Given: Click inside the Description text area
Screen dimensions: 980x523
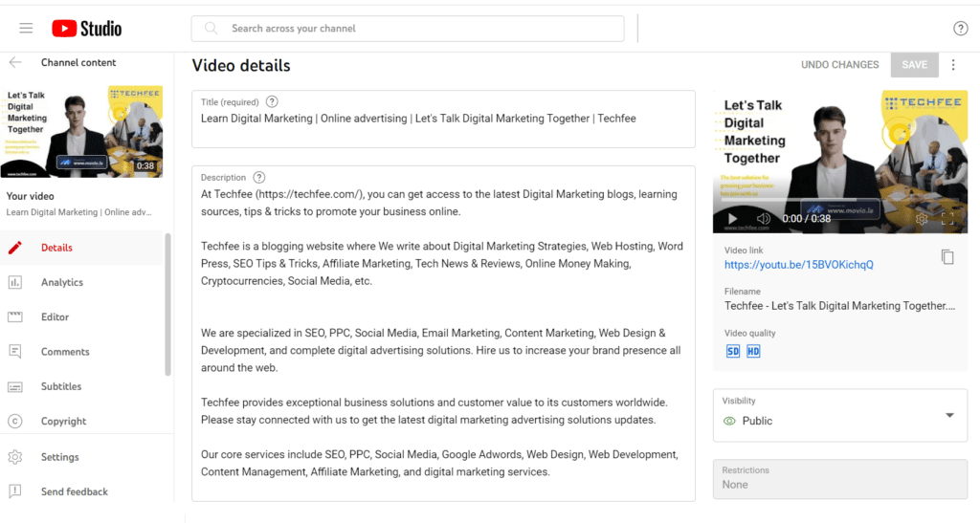Looking at the screenshot, I should point(443,334).
